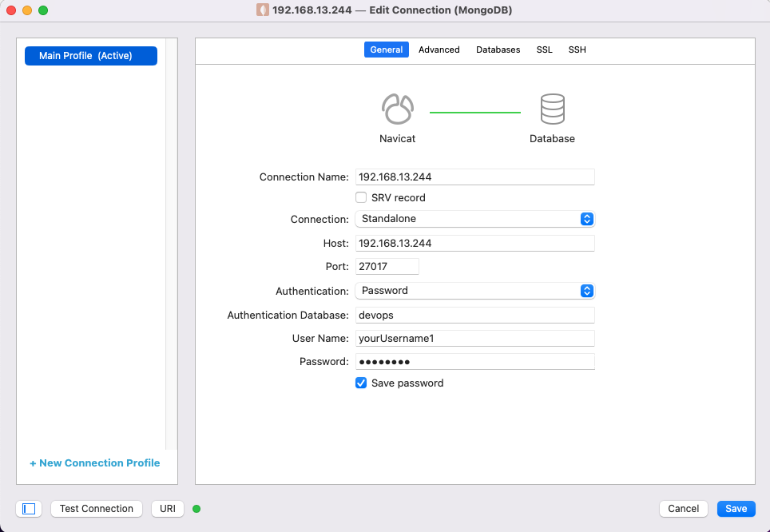770x532 pixels.
Task: Focus the Host input field
Action: pyautogui.click(x=475, y=243)
